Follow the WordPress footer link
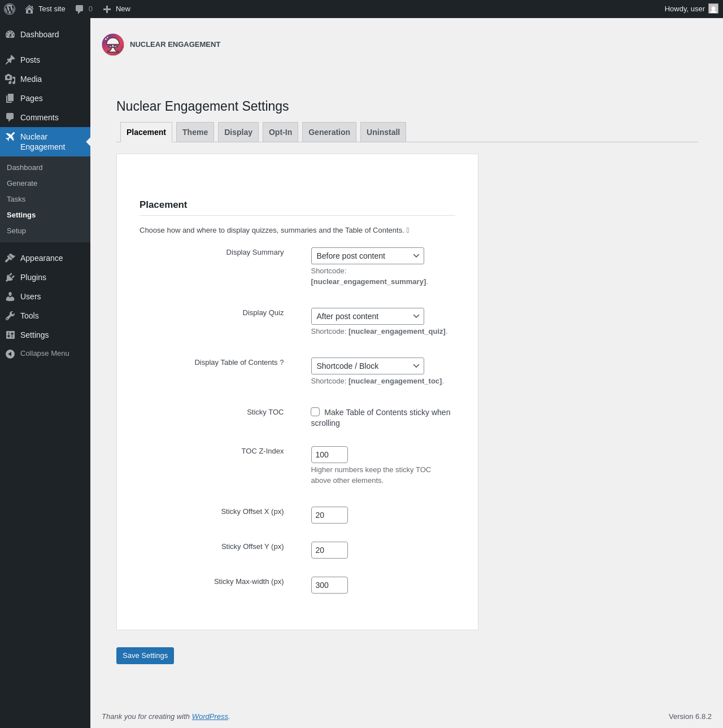Viewport: 723px width, 728px height. pos(210,716)
